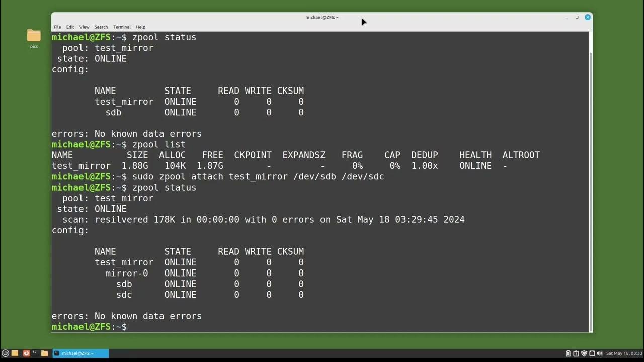Click the CKPOINT column header
Viewport: 644px width, 362px height.
tap(253, 155)
